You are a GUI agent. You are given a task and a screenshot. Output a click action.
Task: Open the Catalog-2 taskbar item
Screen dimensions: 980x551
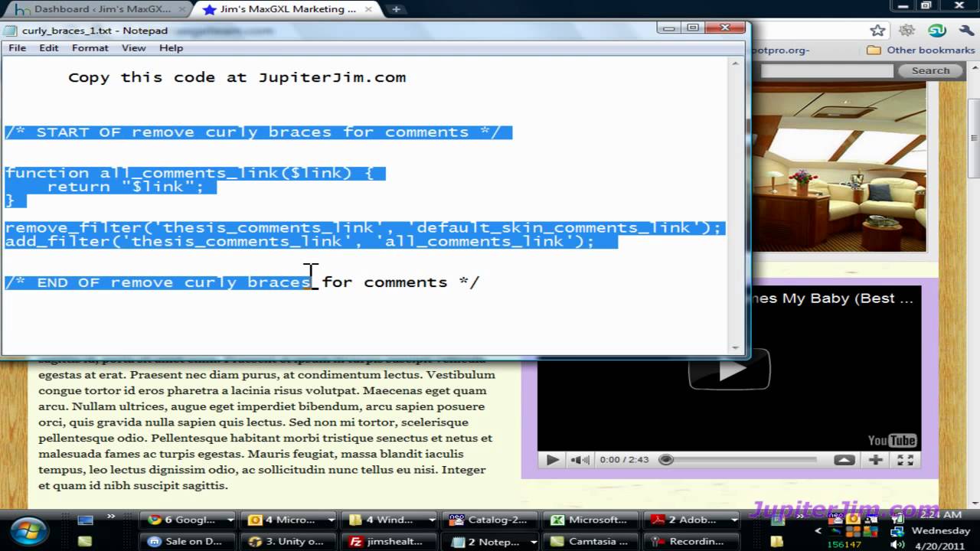490,520
